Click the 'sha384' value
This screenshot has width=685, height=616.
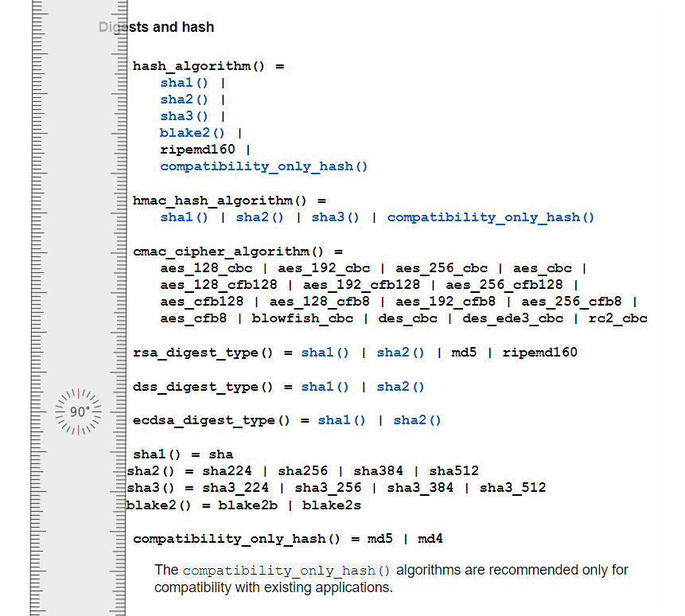click(379, 471)
